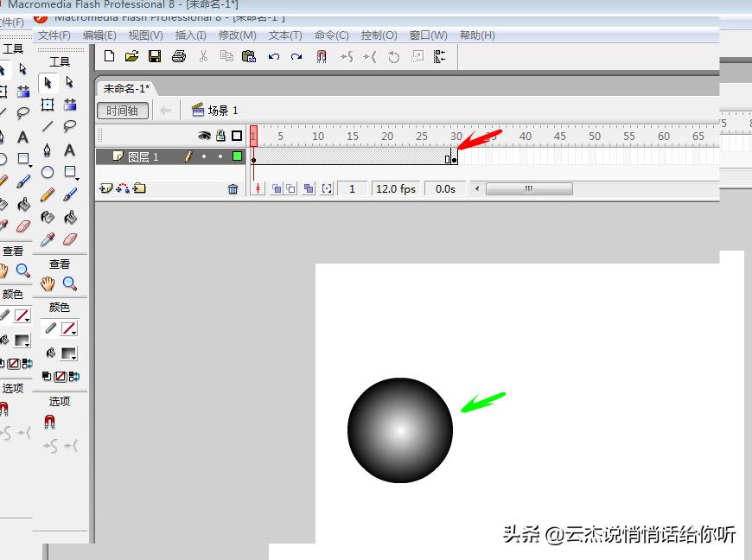Select the Zoom tool
Image resolution: width=752 pixels, height=560 pixels.
[x=71, y=283]
